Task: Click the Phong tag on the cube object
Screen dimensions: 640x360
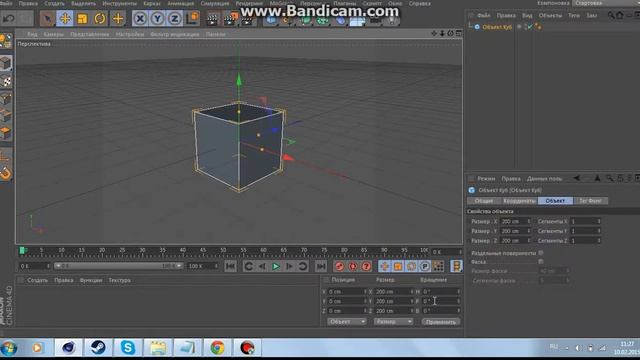Action: click(x=538, y=27)
